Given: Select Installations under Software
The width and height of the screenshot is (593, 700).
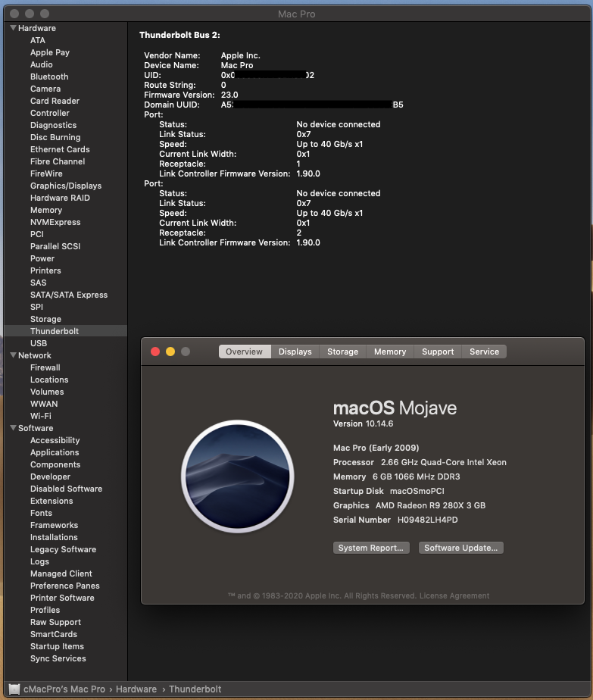Looking at the screenshot, I should 54,537.
